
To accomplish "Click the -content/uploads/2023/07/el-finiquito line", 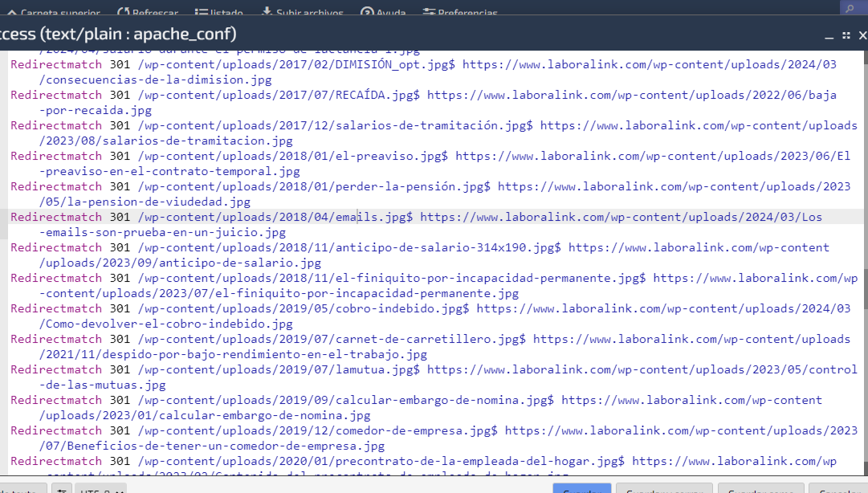I will pyautogui.click(x=279, y=293).
